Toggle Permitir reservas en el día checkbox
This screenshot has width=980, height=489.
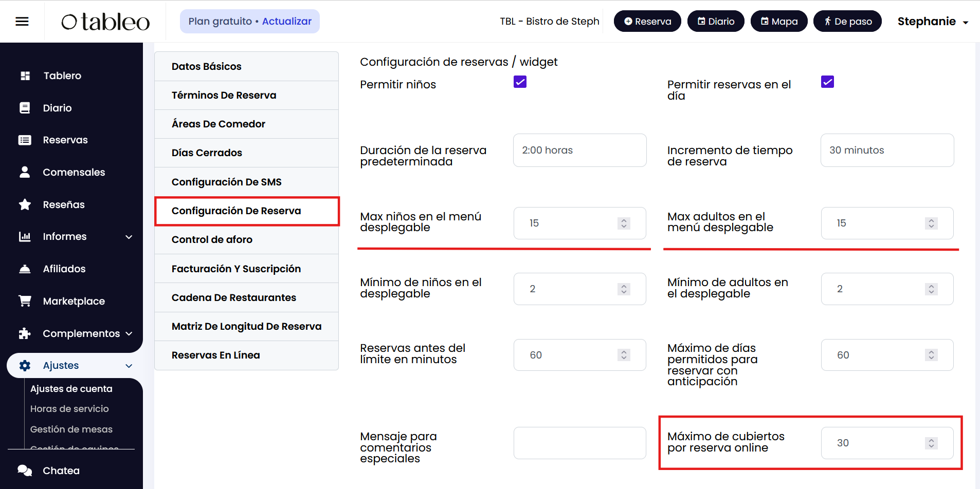[x=827, y=82]
